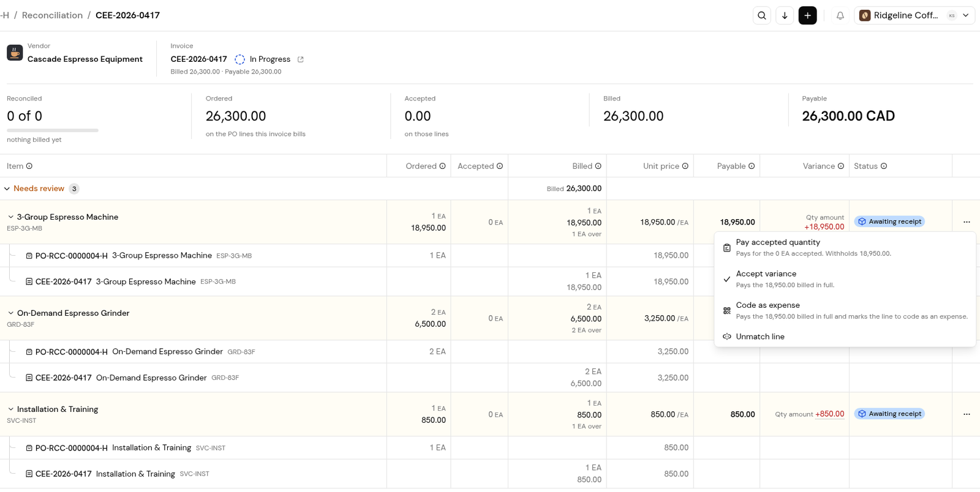Open the notifications bell
Viewport: 980px width, 492px height.
coord(840,15)
